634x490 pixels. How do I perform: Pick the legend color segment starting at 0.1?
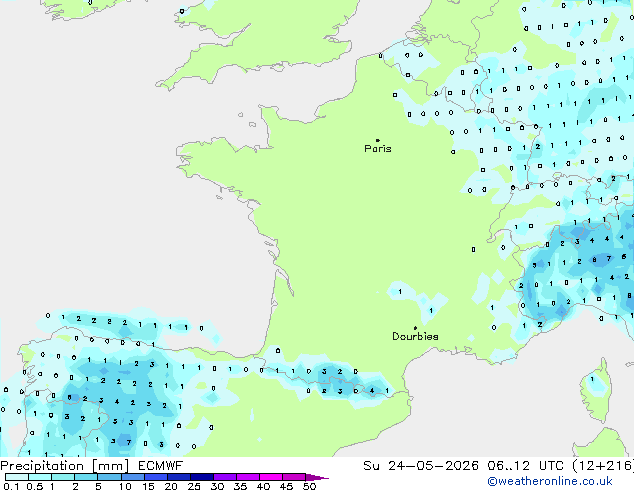[x=17, y=477]
